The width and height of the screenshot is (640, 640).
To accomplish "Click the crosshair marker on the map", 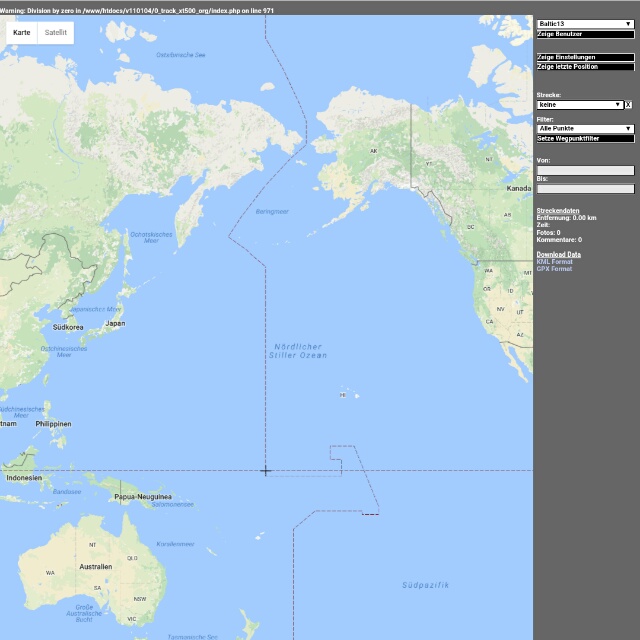I will pos(265,470).
